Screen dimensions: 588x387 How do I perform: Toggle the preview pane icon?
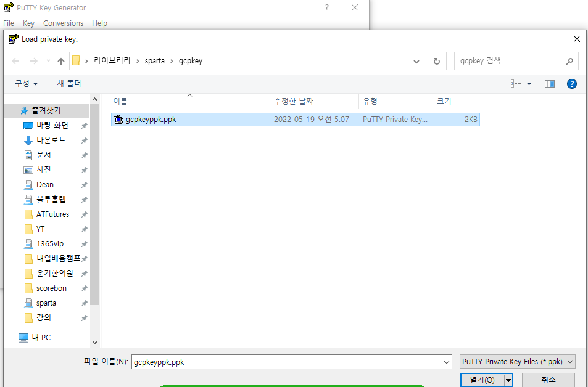click(x=550, y=84)
